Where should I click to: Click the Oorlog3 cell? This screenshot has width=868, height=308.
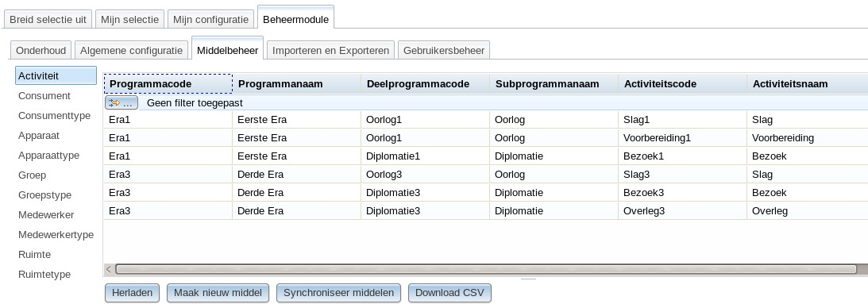point(425,174)
